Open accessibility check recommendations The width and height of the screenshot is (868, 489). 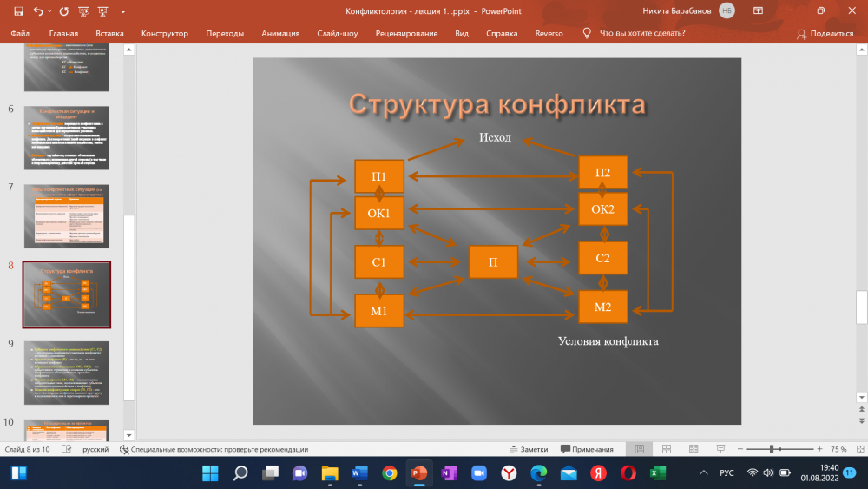tap(214, 449)
